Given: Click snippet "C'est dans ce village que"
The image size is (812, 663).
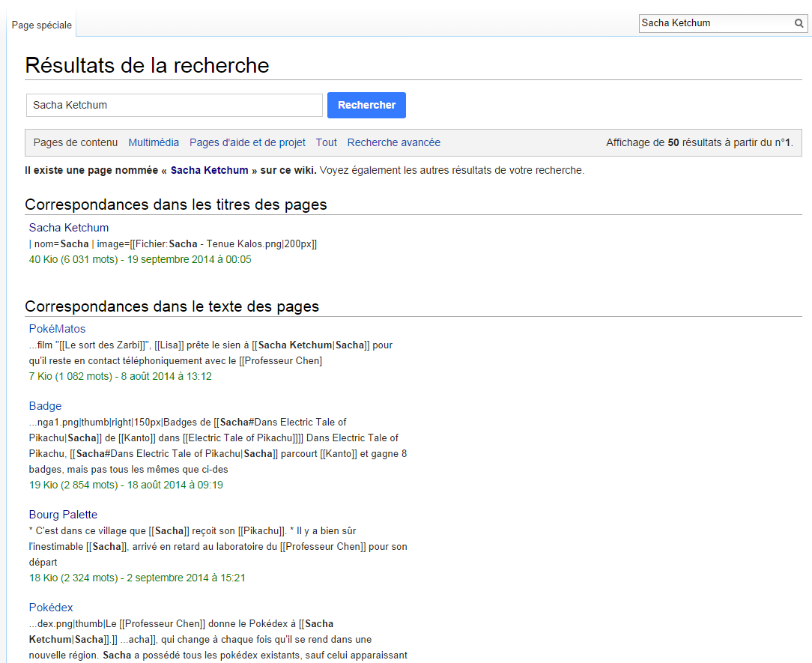Looking at the screenshot, I should 91,531.
